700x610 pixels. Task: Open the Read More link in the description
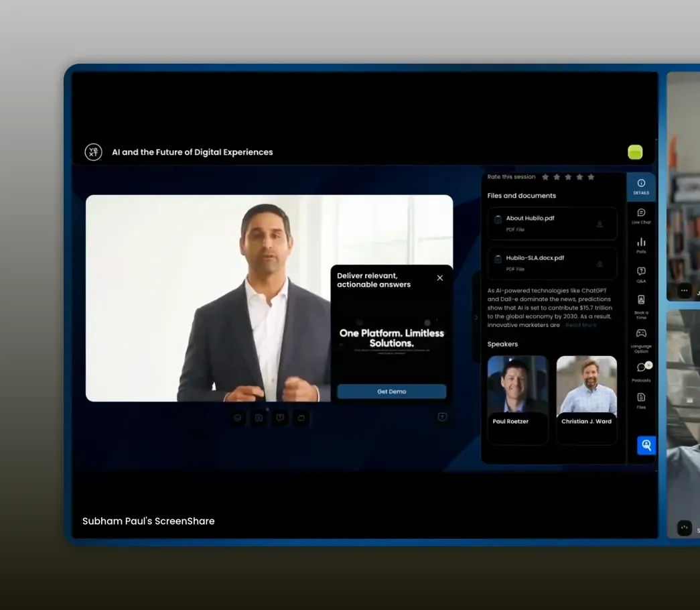tap(581, 325)
